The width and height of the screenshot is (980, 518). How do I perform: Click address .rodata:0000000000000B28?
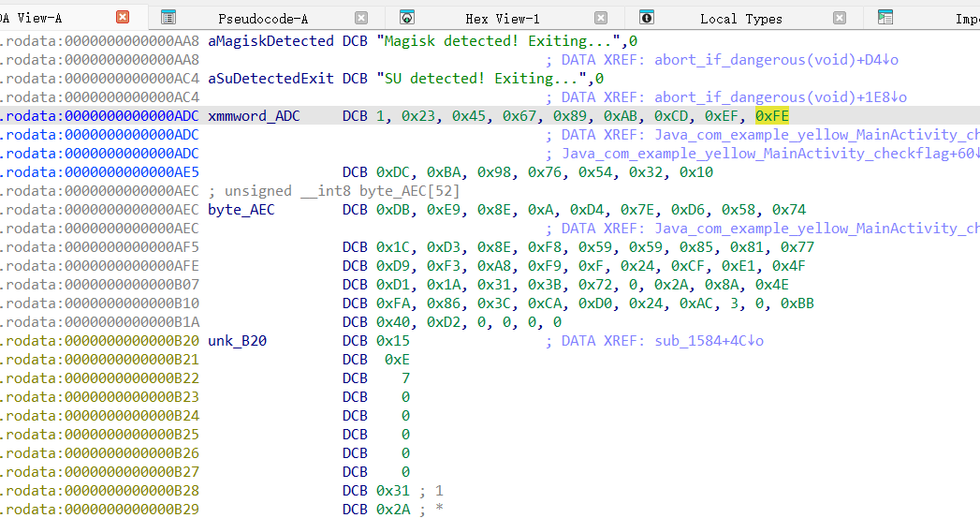(x=99, y=491)
